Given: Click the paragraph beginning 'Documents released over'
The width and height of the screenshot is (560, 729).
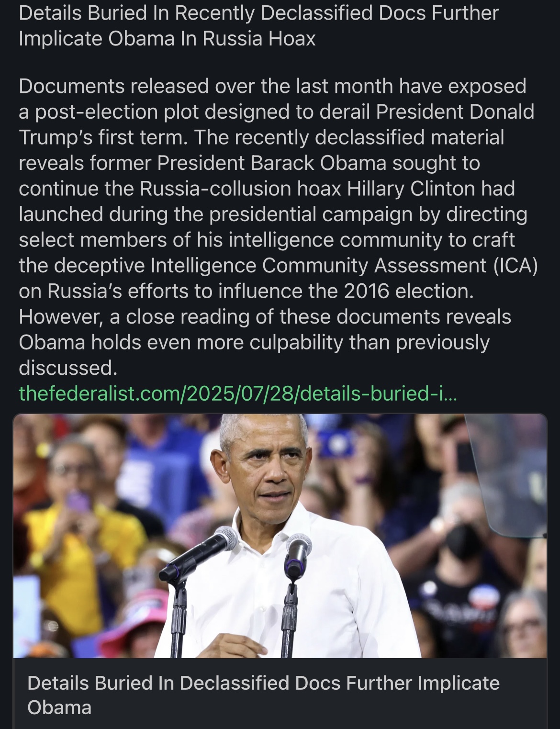Looking at the screenshot, I should click(x=278, y=227).
